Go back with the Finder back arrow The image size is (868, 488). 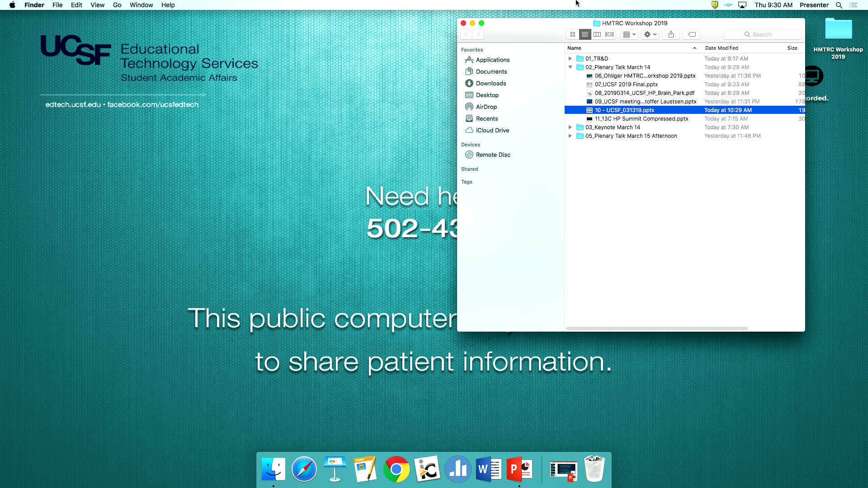(x=467, y=34)
